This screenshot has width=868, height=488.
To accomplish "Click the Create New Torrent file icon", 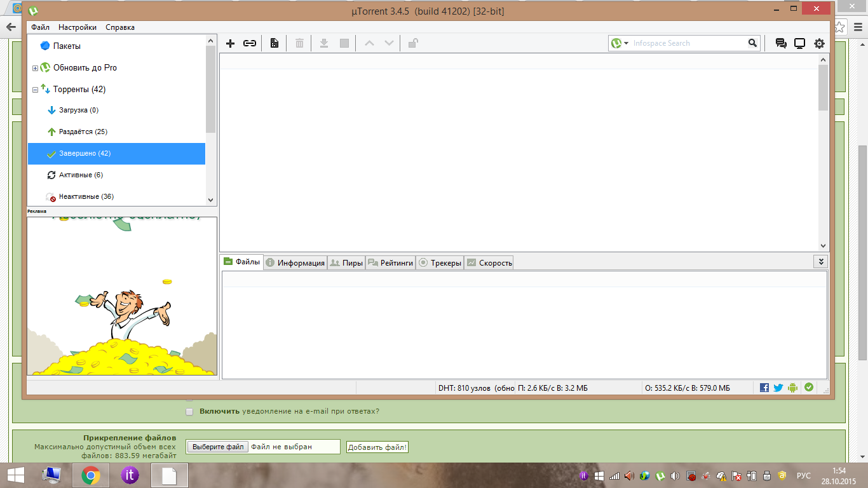I will tap(275, 43).
